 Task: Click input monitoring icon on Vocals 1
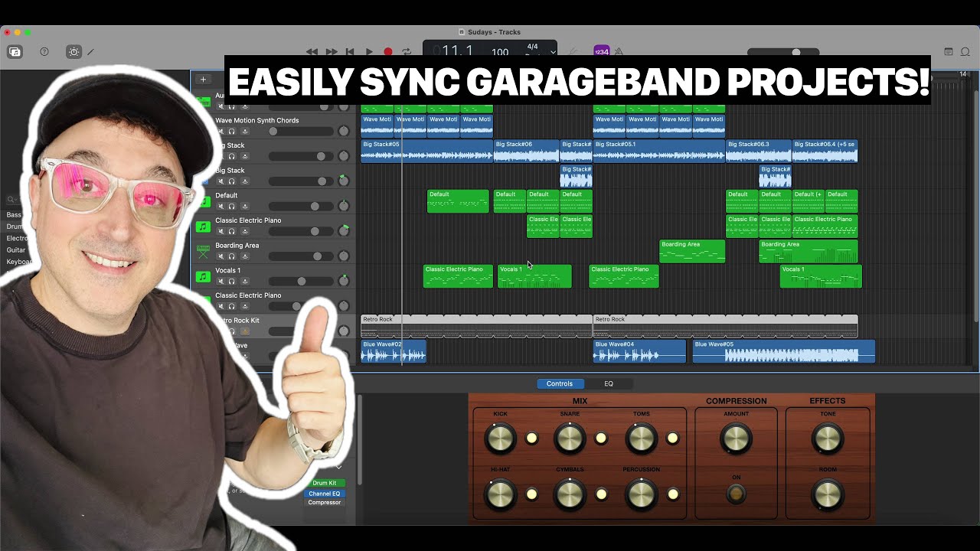point(244,282)
